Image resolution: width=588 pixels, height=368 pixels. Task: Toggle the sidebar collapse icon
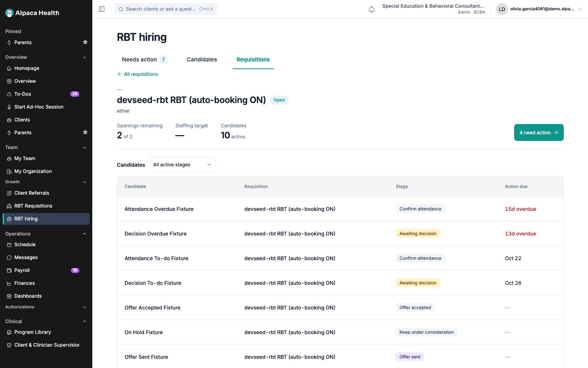point(102,9)
